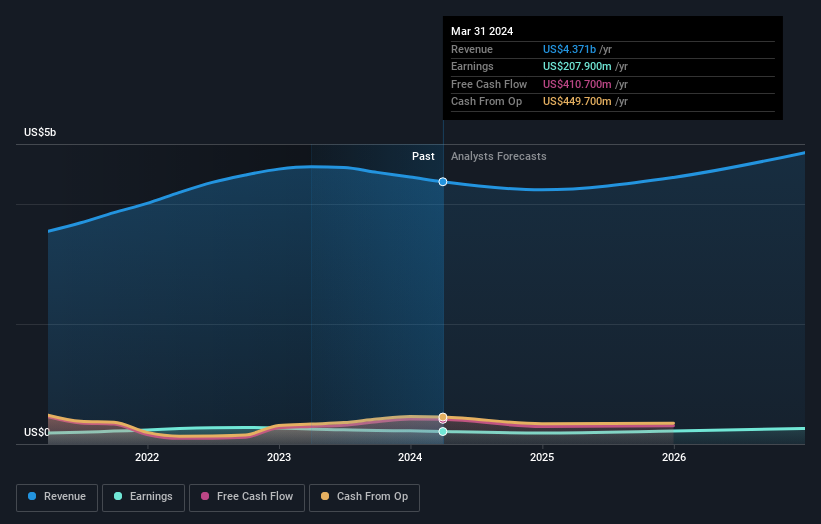Click the Analysts Forecasts label

click(498, 157)
